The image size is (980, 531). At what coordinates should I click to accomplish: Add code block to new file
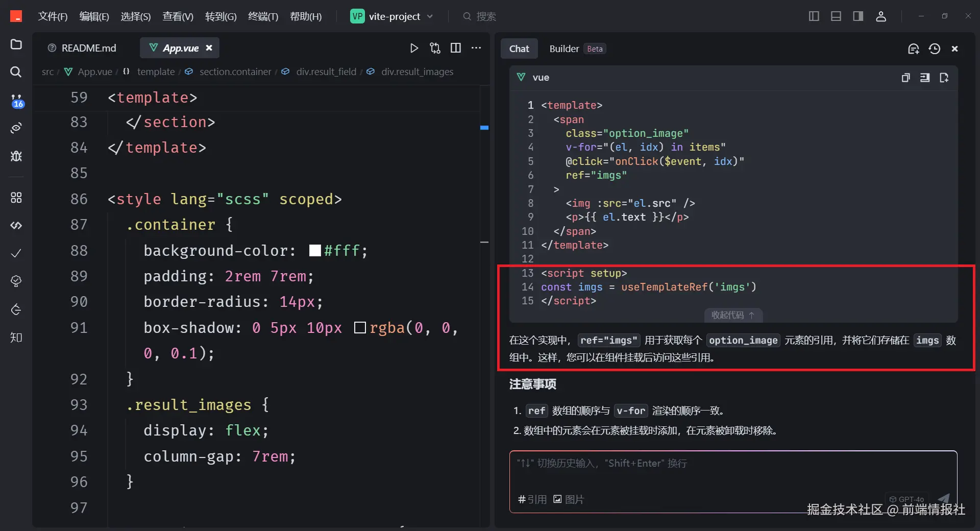coord(944,78)
